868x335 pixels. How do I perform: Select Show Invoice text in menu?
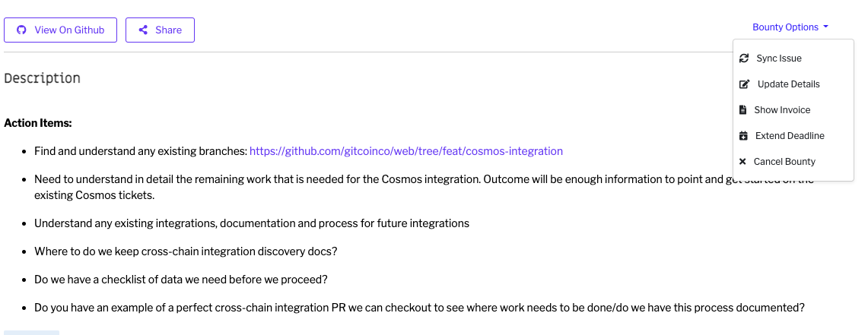click(x=782, y=110)
